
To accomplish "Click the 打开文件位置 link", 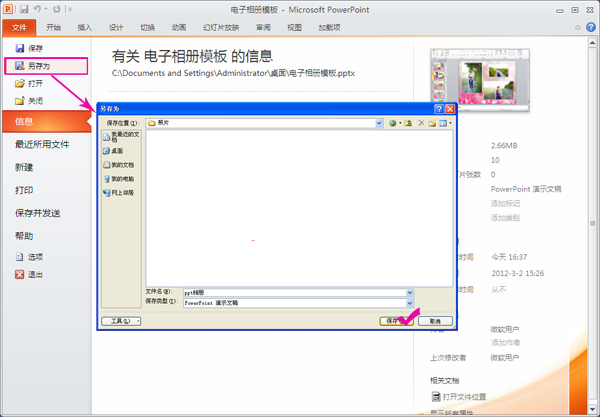I will point(464,397).
